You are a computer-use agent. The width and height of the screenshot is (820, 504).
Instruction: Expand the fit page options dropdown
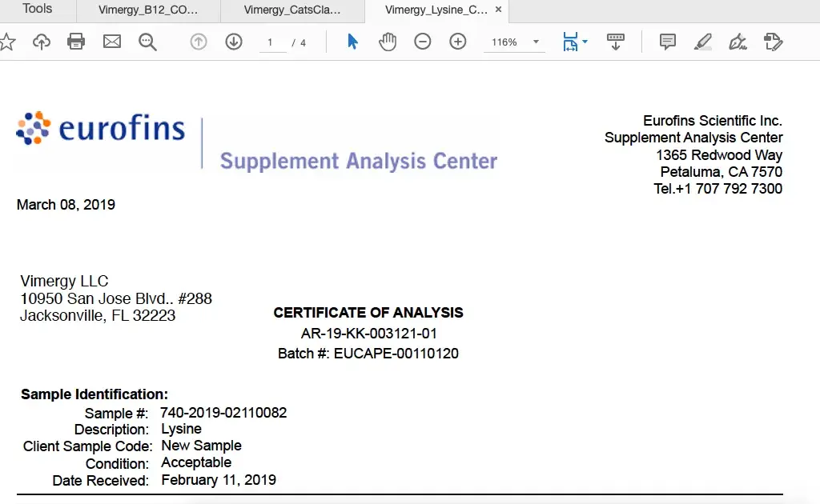585,42
